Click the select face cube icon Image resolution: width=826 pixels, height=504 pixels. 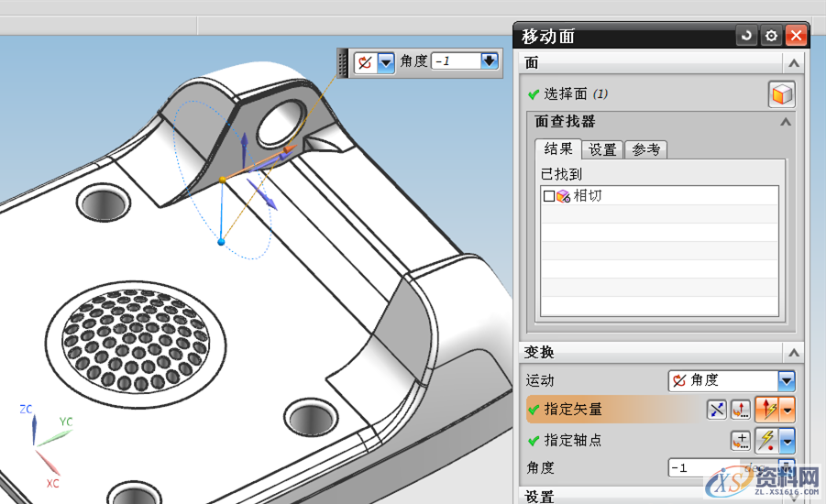pyautogui.click(x=781, y=94)
